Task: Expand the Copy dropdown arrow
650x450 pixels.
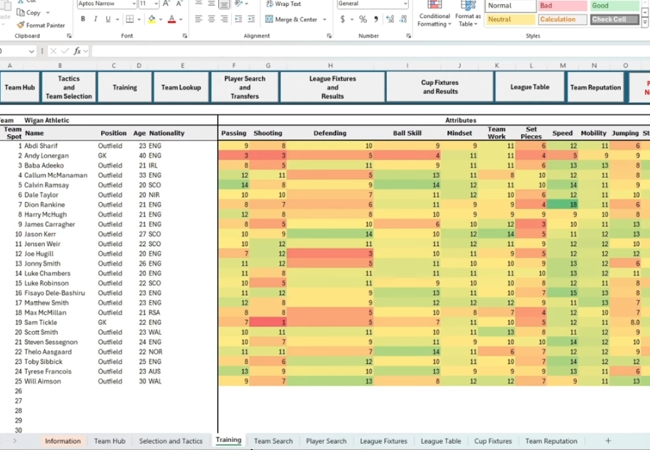Action: (x=48, y=12)
